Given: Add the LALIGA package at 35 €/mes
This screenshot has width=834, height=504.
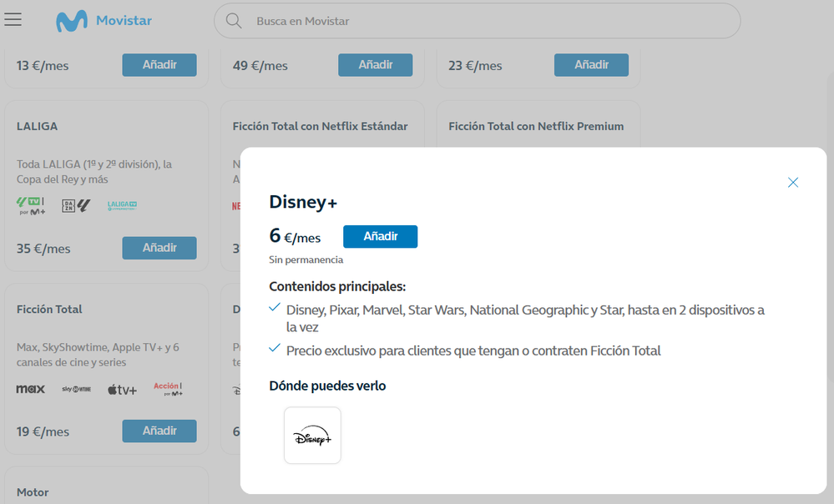Looking at the screenshot, I should pos(159,248).
